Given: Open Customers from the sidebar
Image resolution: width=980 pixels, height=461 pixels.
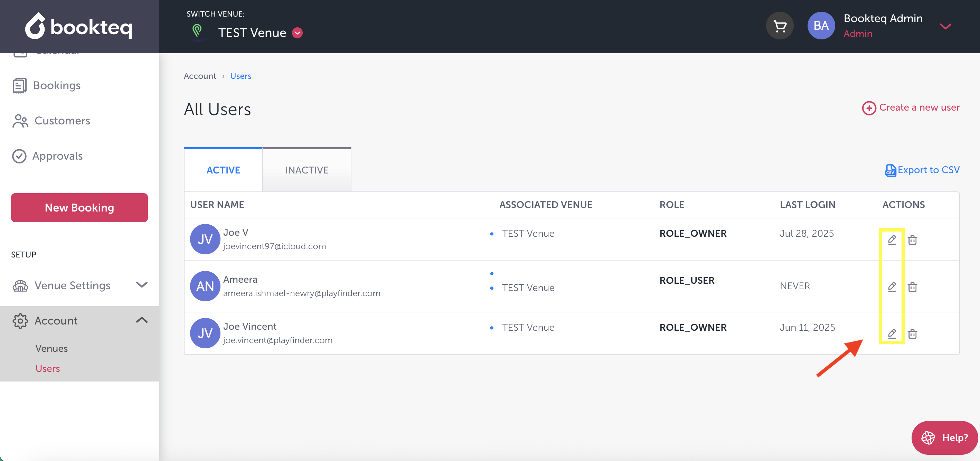Looking at the screenshot, I should [62, 121].
